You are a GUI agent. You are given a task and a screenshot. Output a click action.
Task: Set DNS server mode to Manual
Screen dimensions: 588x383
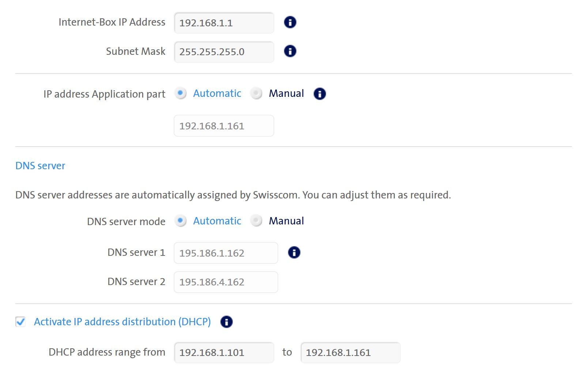point(256,221)
